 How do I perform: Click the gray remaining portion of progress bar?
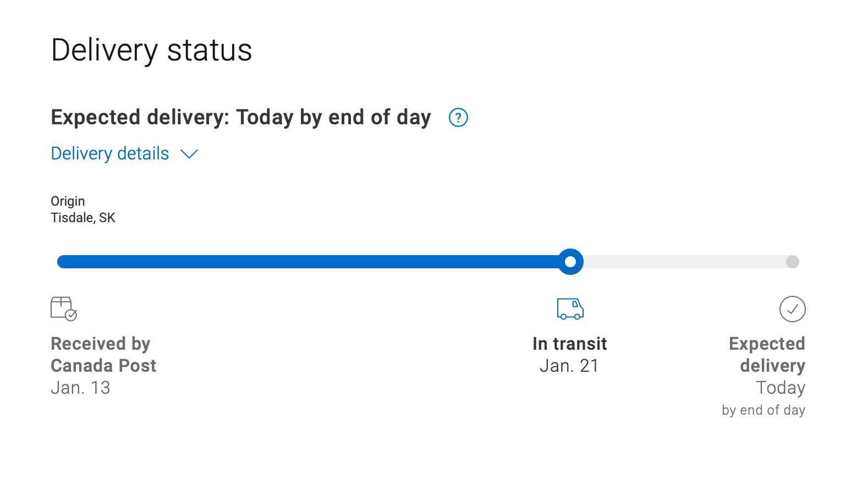click(x=682, y=262)
